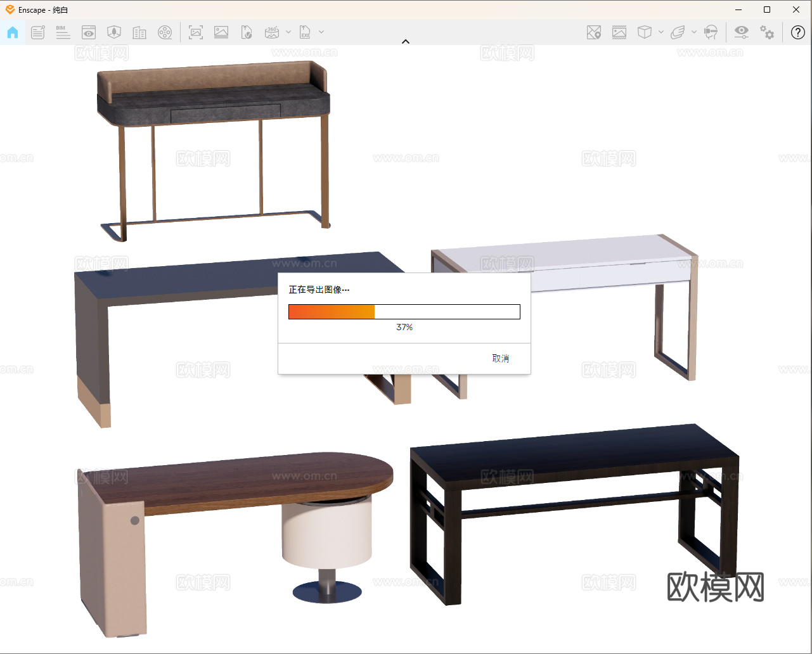
Task: Expand the 360 panorama options arrow
Action: [x=288, y=32]
